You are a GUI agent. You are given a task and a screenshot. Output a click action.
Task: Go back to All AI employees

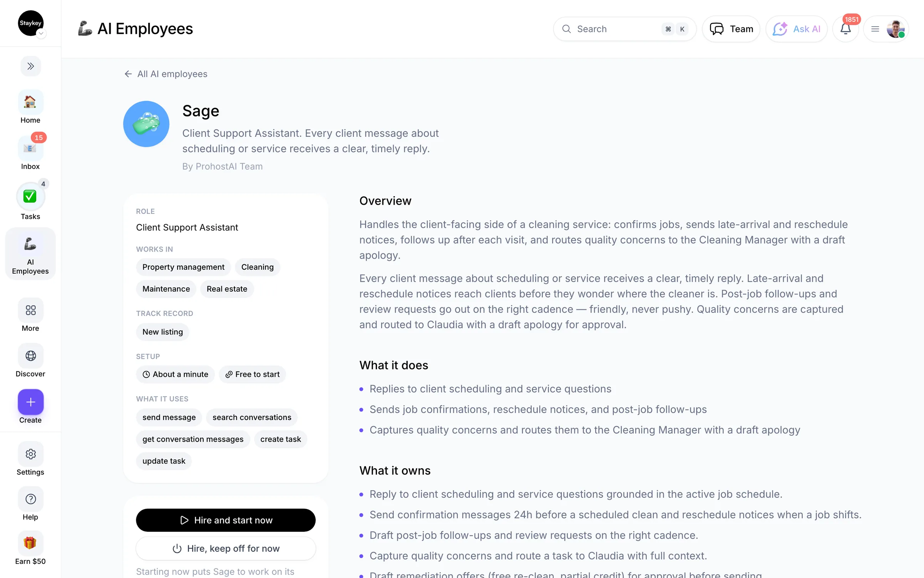click(166, 74)
